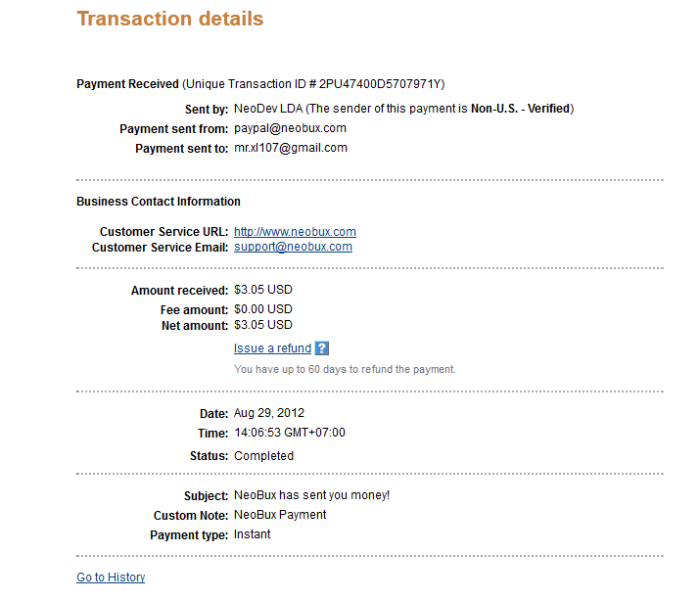Click the Net amount value $3.05 USD

coord(262,325)
